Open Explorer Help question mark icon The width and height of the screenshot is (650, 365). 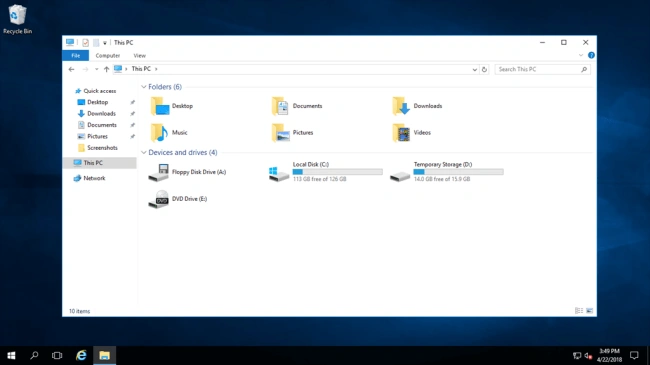coord(591,55)
